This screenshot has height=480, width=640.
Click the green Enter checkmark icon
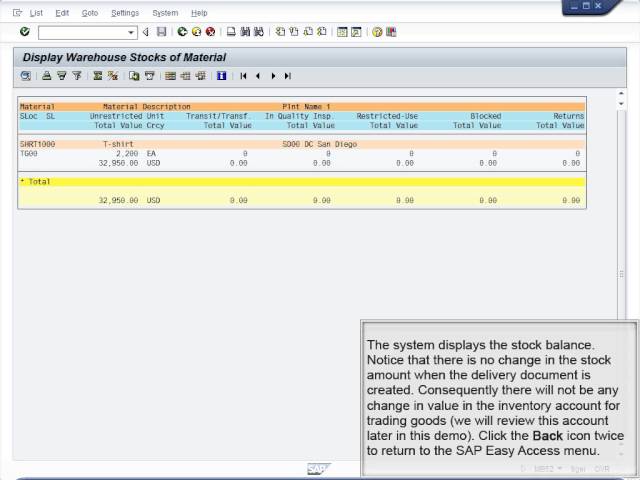click(x=25, y=31)
